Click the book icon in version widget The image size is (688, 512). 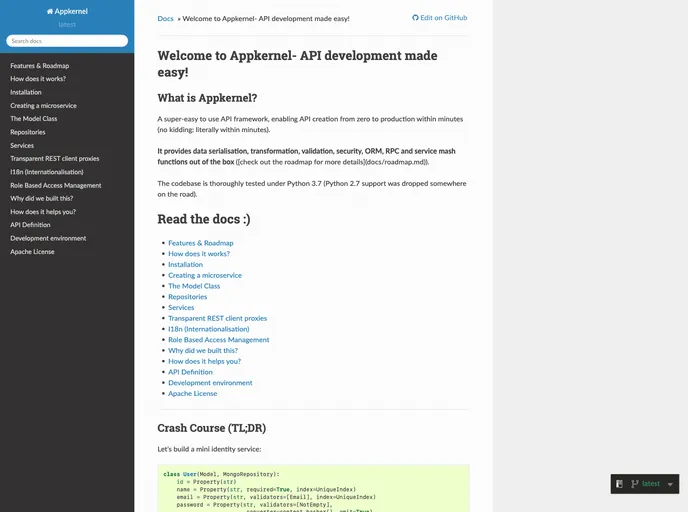click(620, 484)
